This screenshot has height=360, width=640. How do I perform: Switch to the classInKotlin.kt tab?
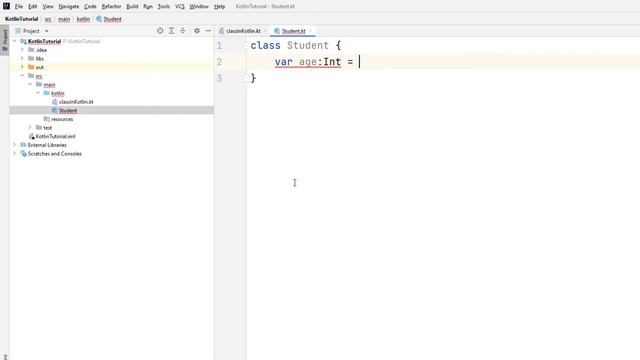(243, 31)
